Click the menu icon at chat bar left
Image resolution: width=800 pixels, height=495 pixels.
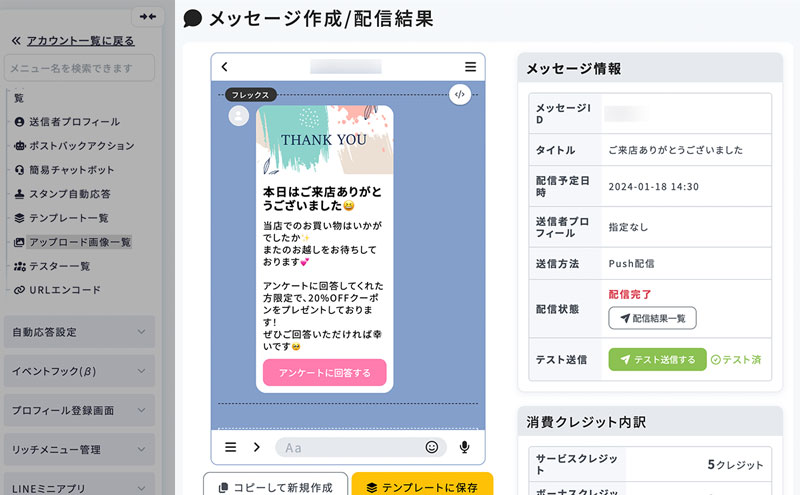(230, 447)
